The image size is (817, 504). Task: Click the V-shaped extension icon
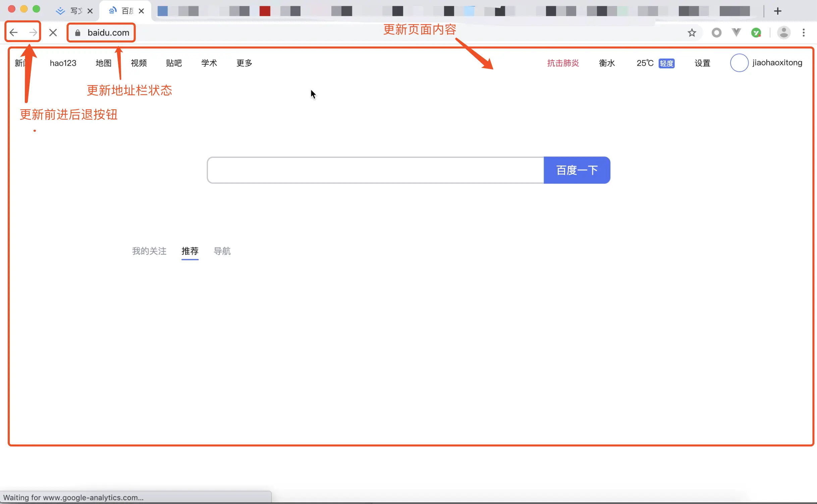click(736, 33)
